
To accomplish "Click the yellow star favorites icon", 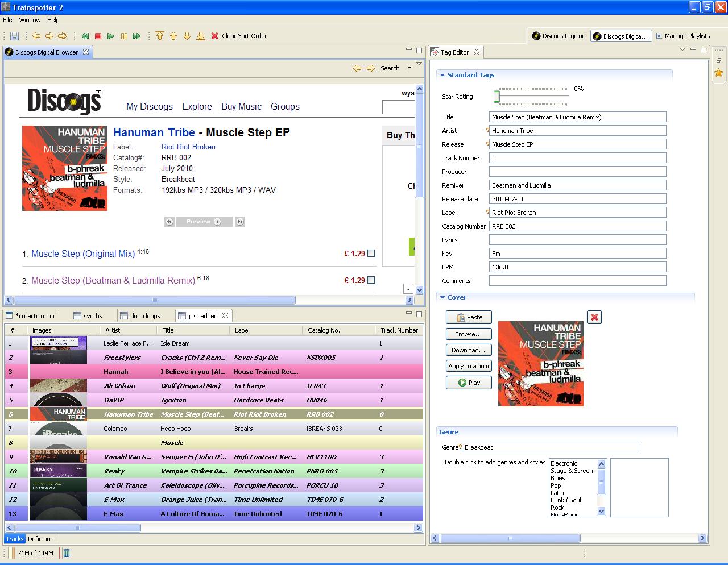I will click(719, 73).
